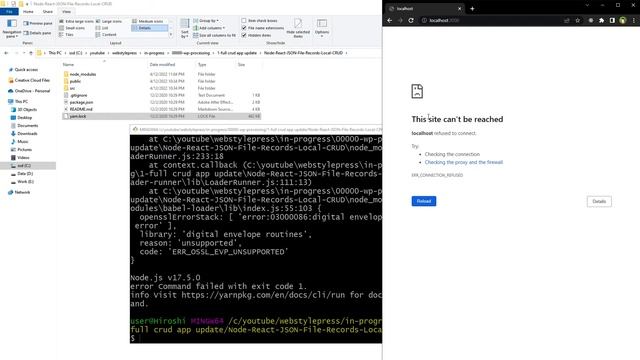Screen dimensions: 640x360
Task: Select the View ribbon tab
Action: [x=66, y=12]
